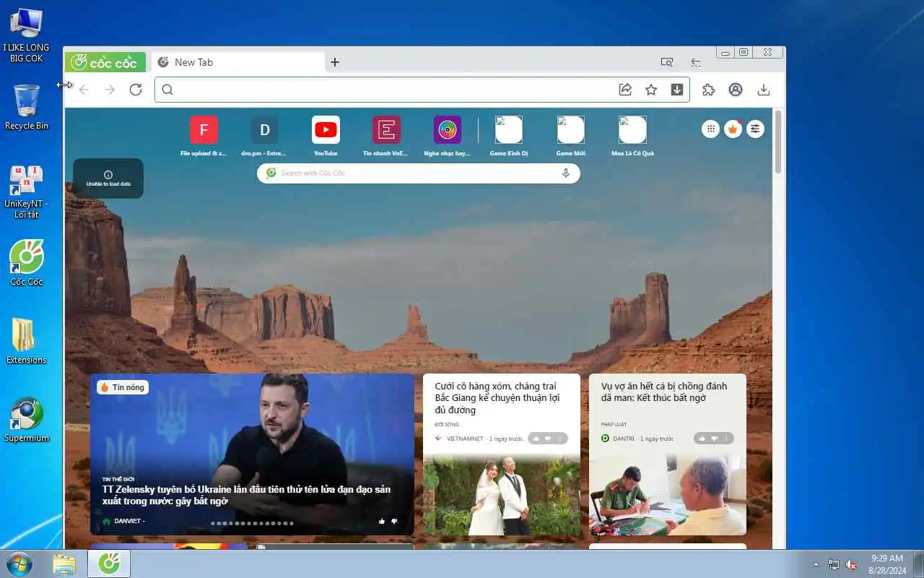Click the VIETNAMNET source label
Screen dimensions: 924x578
pos(464,439)
